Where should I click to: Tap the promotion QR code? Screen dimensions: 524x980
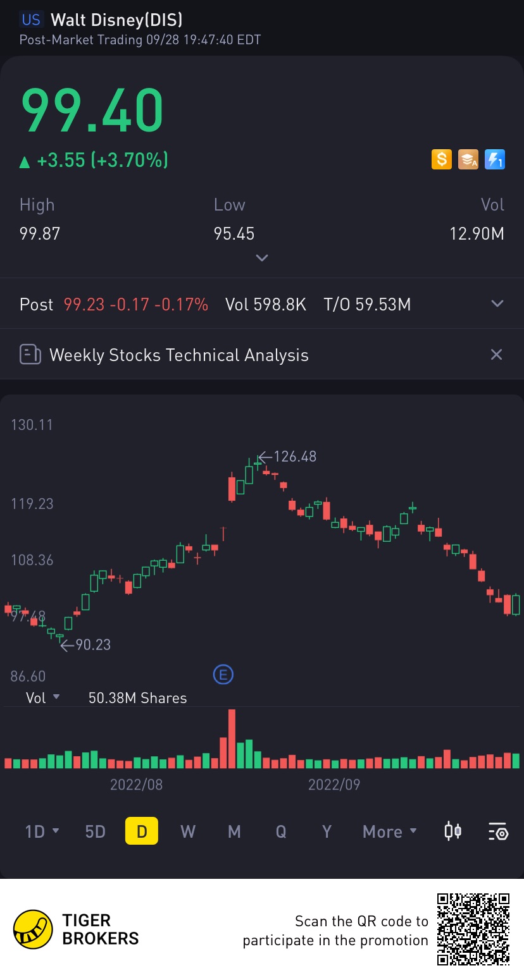pos(473,929)
